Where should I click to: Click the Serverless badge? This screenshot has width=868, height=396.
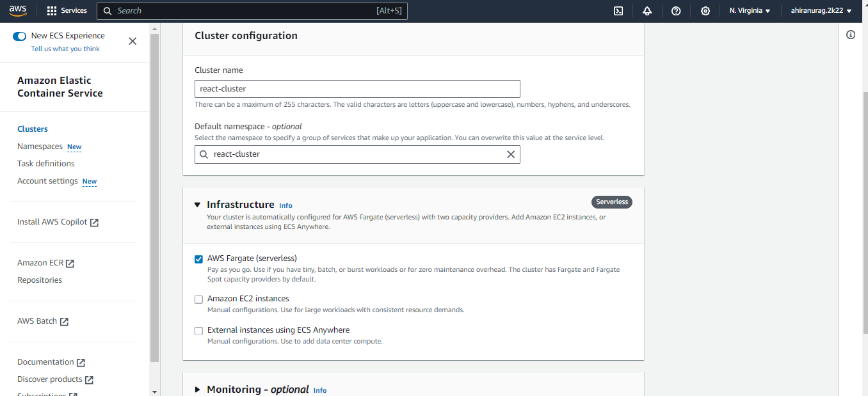point(612,202)
